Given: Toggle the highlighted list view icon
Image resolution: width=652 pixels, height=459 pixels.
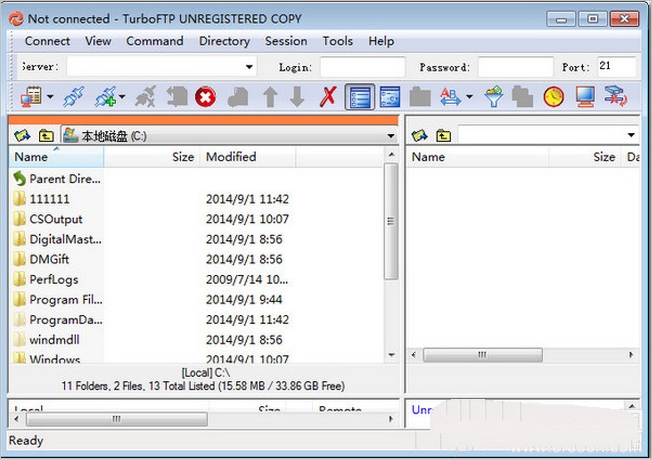Looking at the screenshot, I should (360, 97).
